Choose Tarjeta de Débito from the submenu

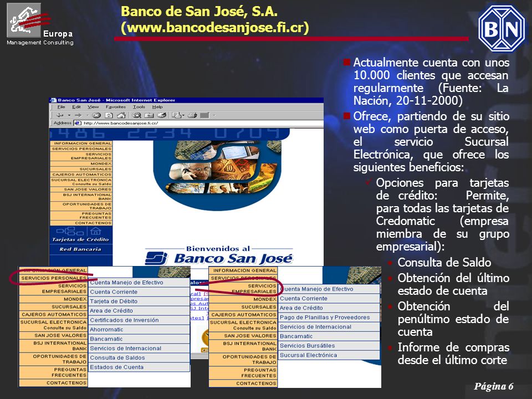139,301
